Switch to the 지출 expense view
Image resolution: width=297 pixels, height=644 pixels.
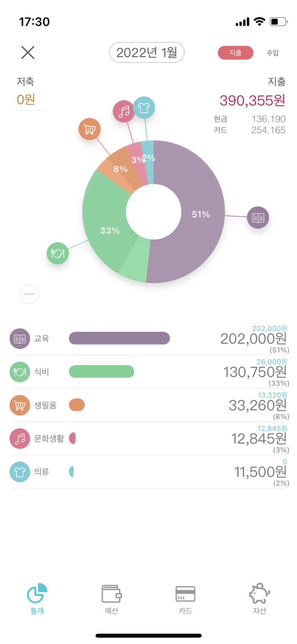click(x=235, y=53)
